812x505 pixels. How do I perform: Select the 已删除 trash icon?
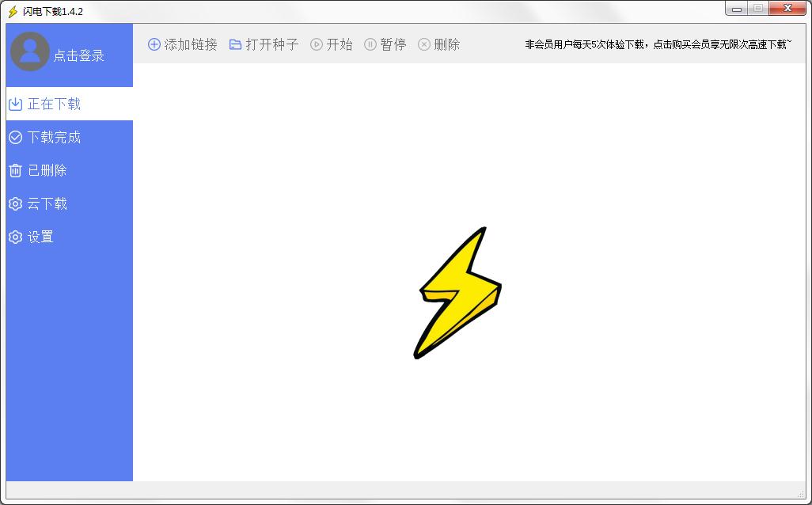coord(16,170)
